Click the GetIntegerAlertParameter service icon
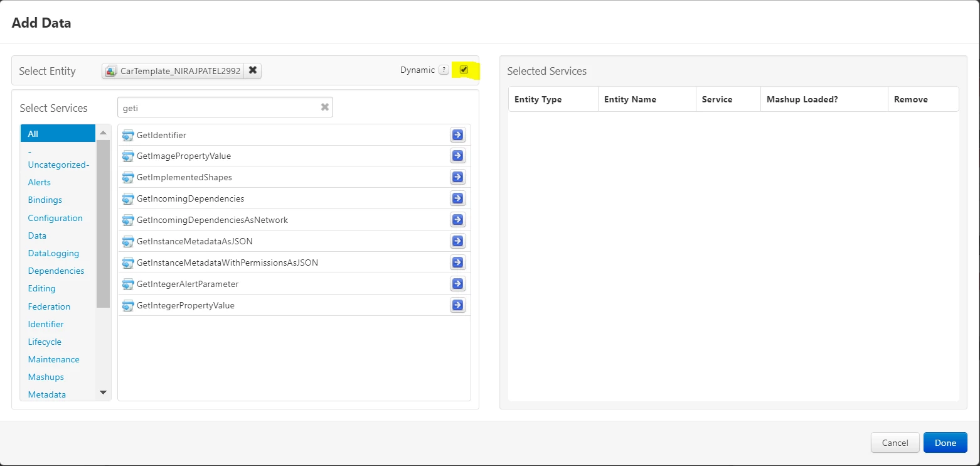 128,284
